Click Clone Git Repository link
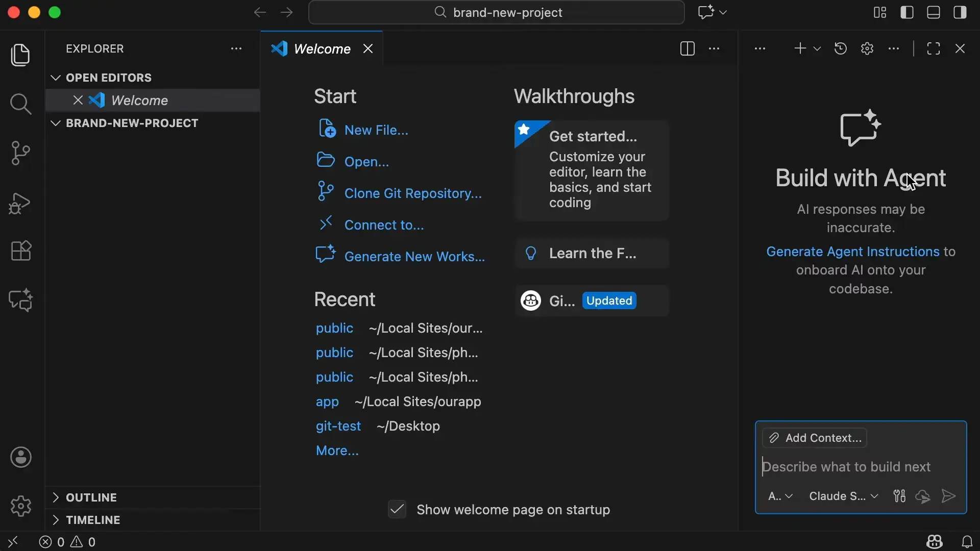The width and height of the screenshot is (980, 551). point(412,194)
